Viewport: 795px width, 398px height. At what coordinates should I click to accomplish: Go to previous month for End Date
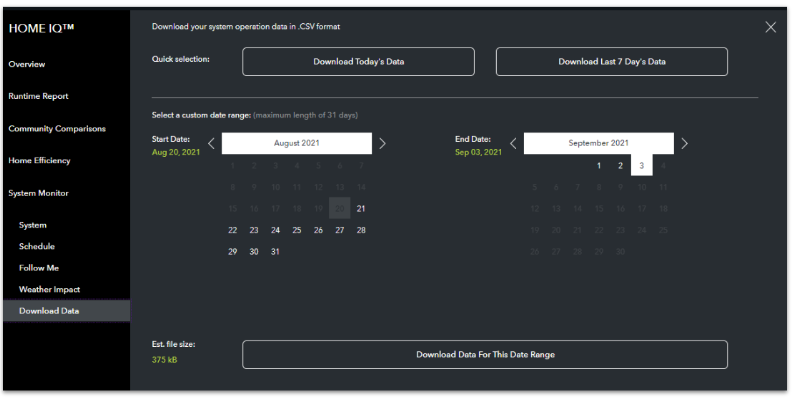click(x=513, y=143)
